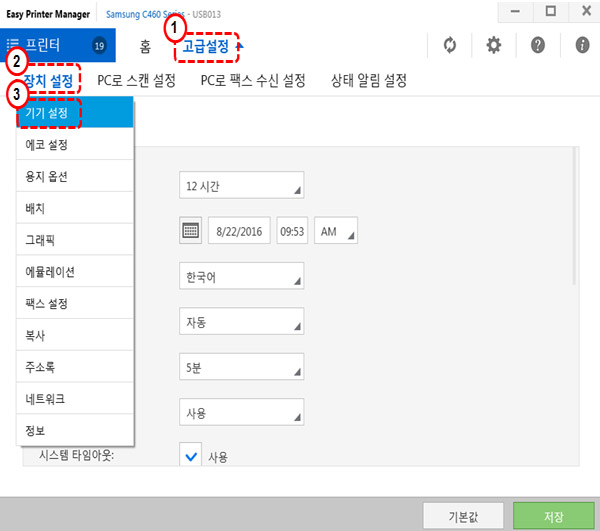The image size is (600, 531).
Task: Click the 기본값 button
Action: coord(463,516)
